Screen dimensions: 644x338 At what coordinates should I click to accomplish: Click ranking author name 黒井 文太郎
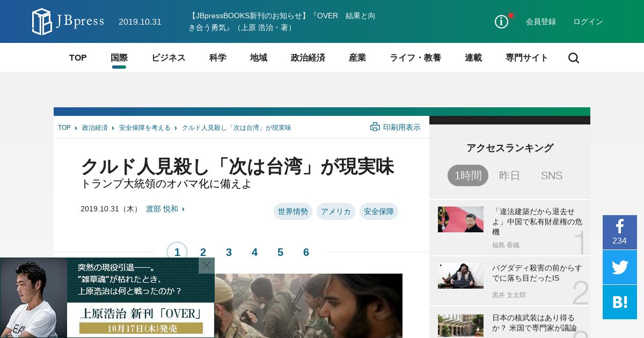(x=509, y=295)
